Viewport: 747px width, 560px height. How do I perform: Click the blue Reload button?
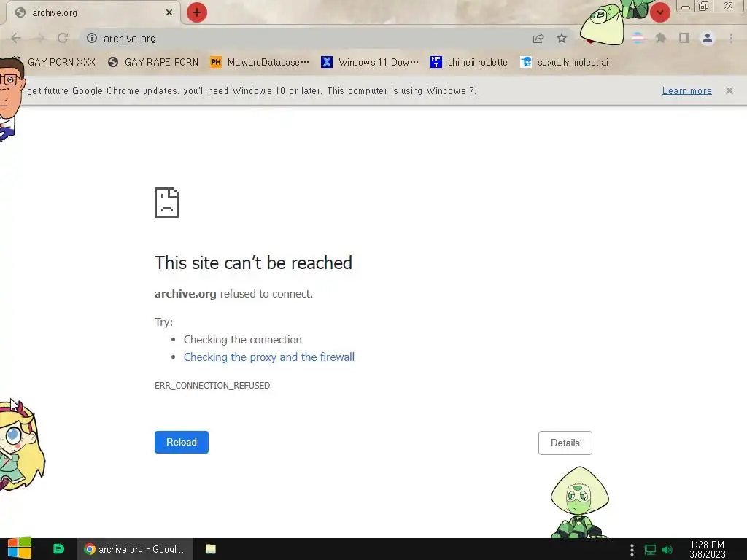click(x=182, y=442)
